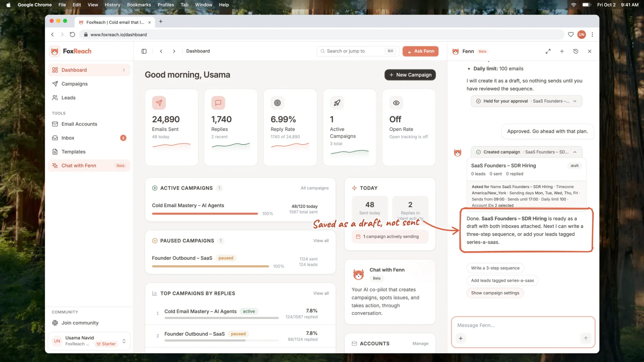The width and height of the screenshot is (644, 362).
Task: Click the breadcrumb back arrow beside Dashboard
Action: (x=161, y=51)
